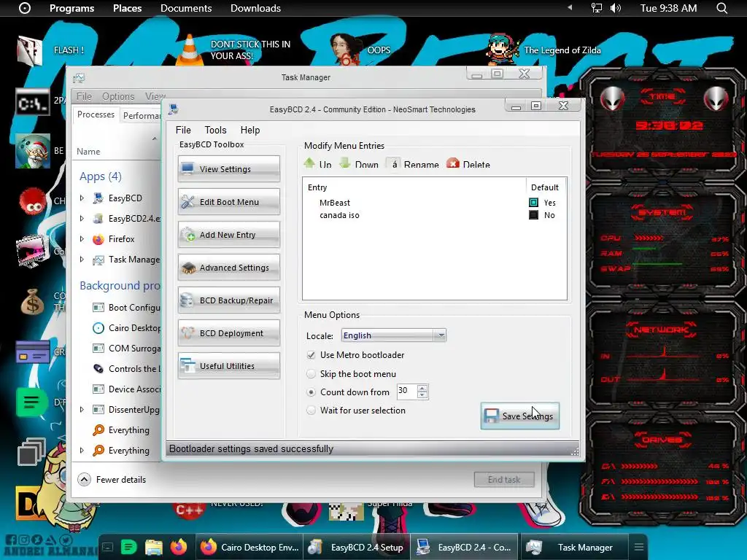Open Legend of Zilda desktop icon
The image size is (747, 560).
point(503,49)
